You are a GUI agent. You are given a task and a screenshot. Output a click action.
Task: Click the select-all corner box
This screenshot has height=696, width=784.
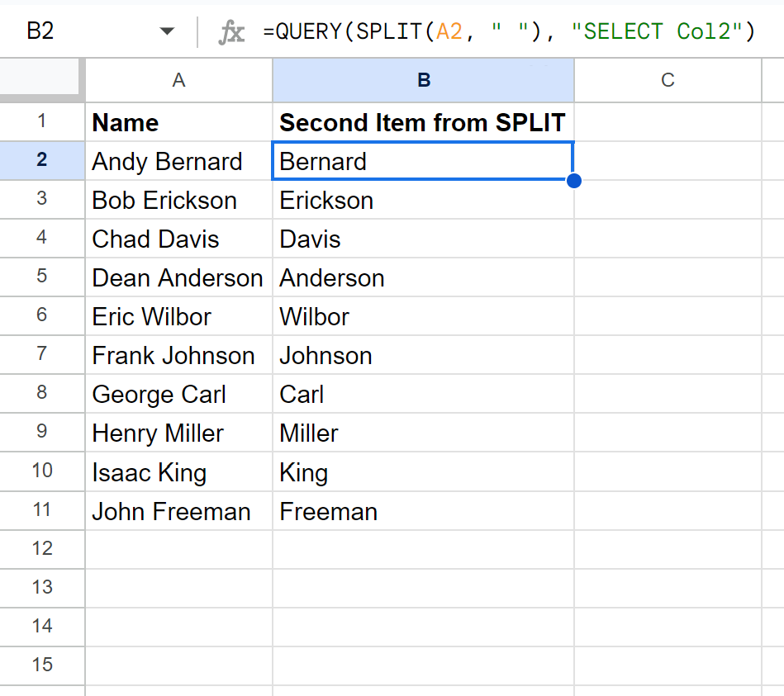(42, 80)
